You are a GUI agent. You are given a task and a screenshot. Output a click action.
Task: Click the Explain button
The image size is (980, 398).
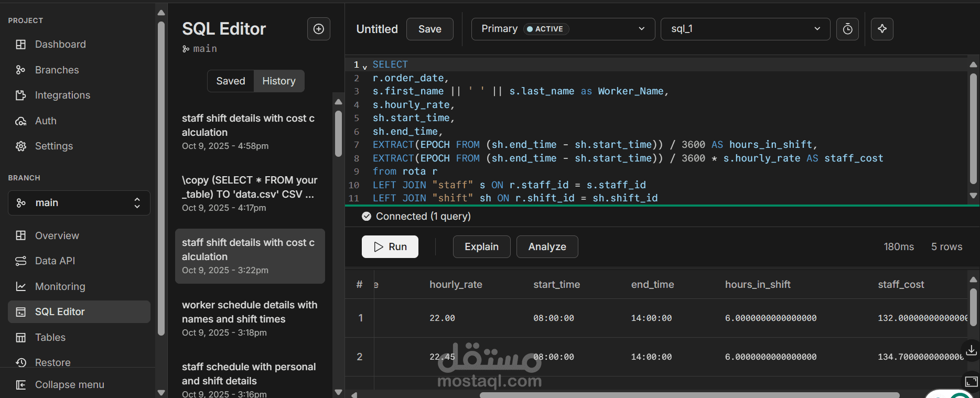481,246
